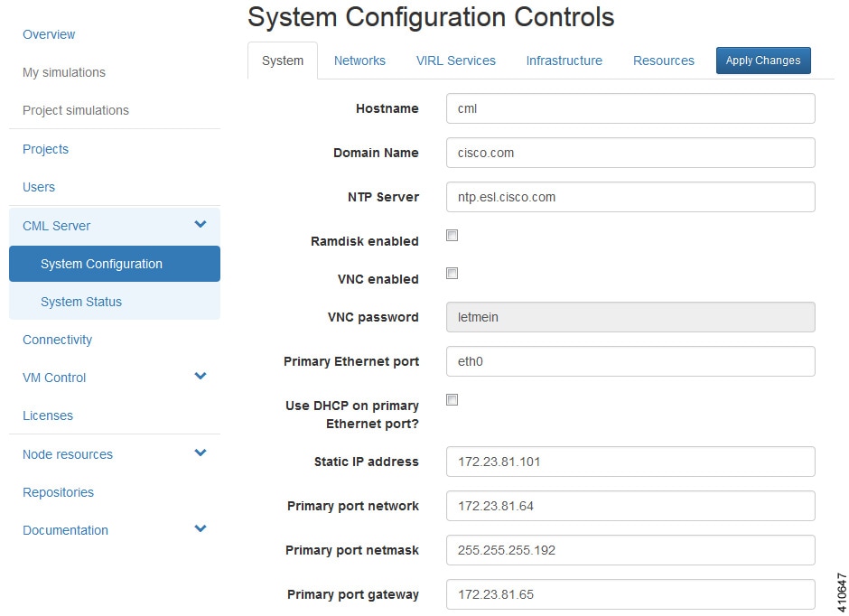This screenshot has width=849, height=616.
Task: Switch to the Networks tab
Action: point(359,61)
